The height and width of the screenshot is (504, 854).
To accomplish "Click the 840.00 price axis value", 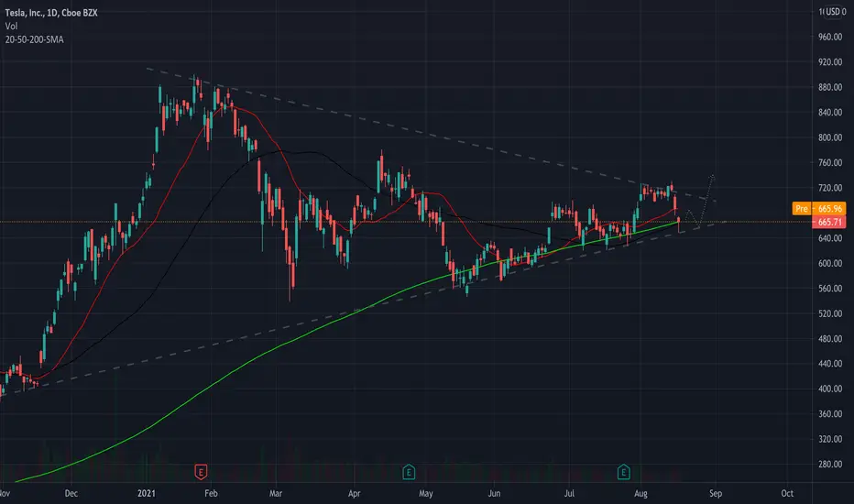I will [x=830, y=112].
